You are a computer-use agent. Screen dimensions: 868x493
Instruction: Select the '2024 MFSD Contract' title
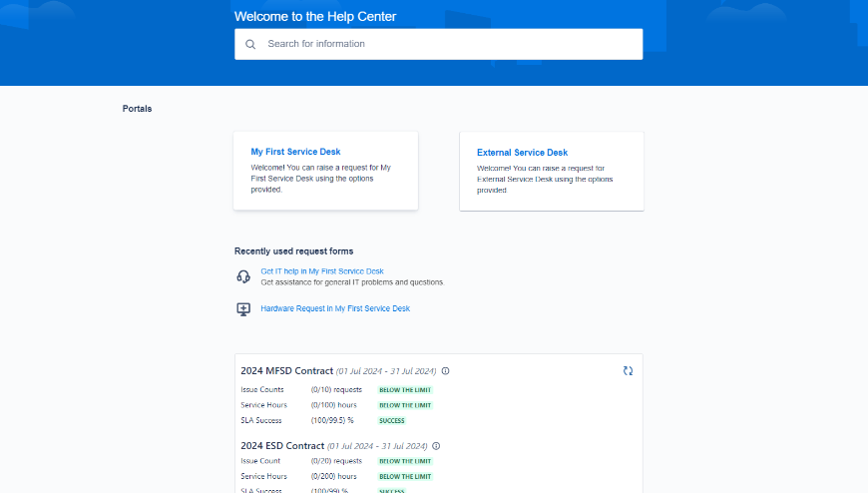[x=286, y=371]
